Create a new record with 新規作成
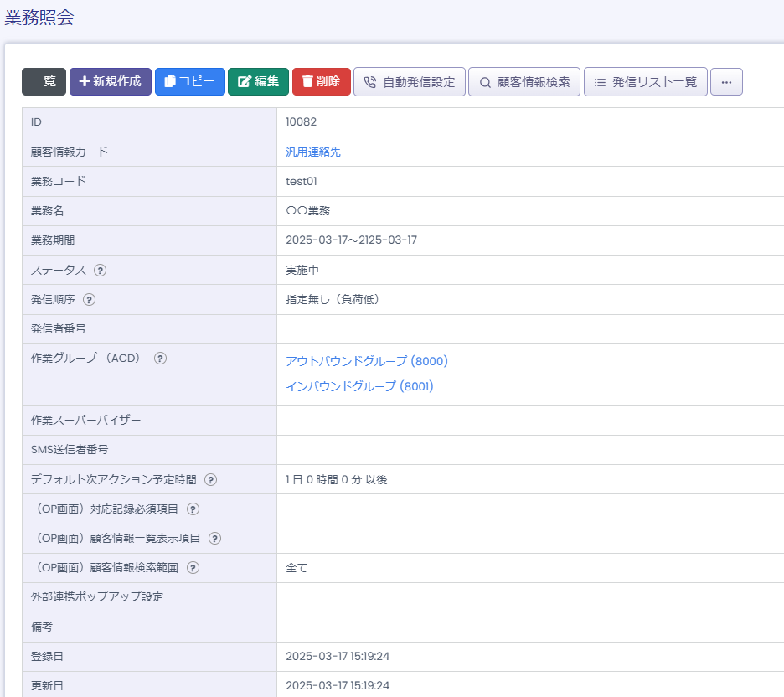This screenshot has height=697, width=784. point(111,81)
